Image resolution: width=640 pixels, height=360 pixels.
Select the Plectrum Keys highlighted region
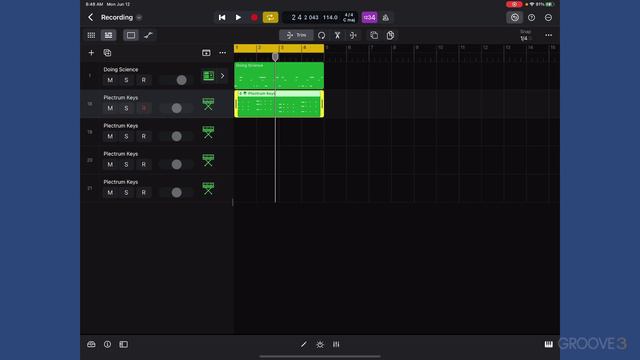tap(279, 104)
